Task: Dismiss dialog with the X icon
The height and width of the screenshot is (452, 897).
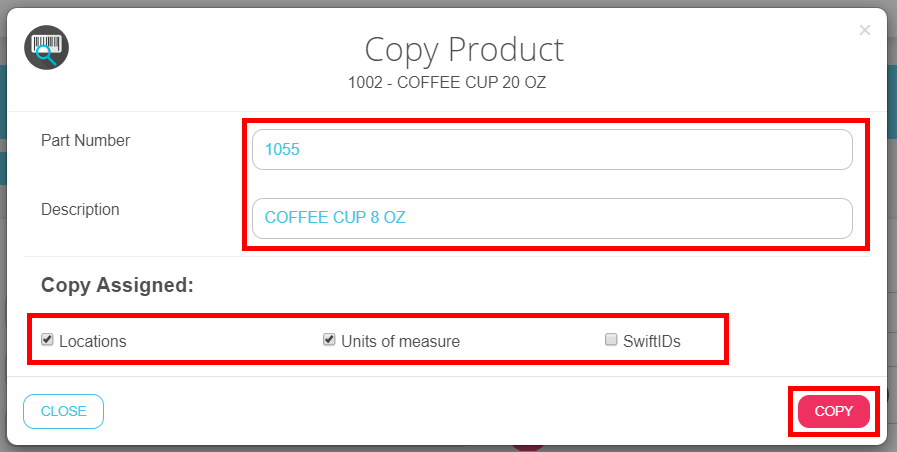Action: pos(865,31)
